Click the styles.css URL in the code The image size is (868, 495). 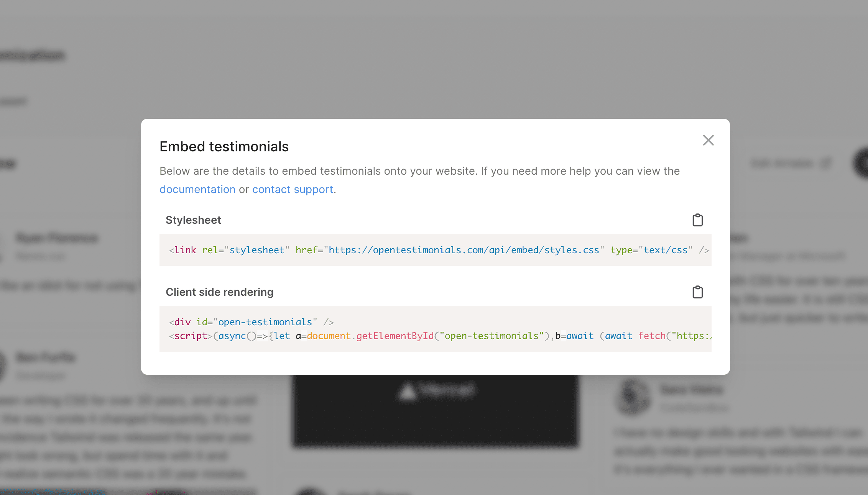[x=464, y=250]
